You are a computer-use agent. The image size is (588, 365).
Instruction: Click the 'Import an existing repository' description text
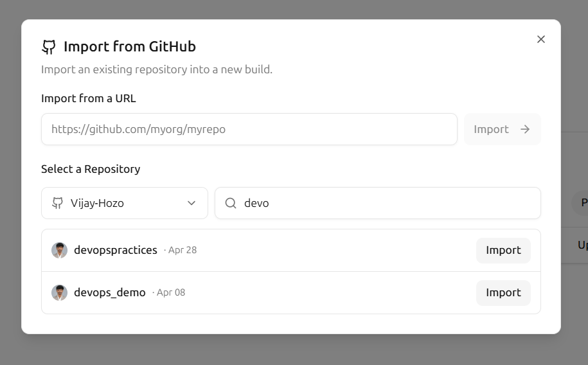pos(157,70)
